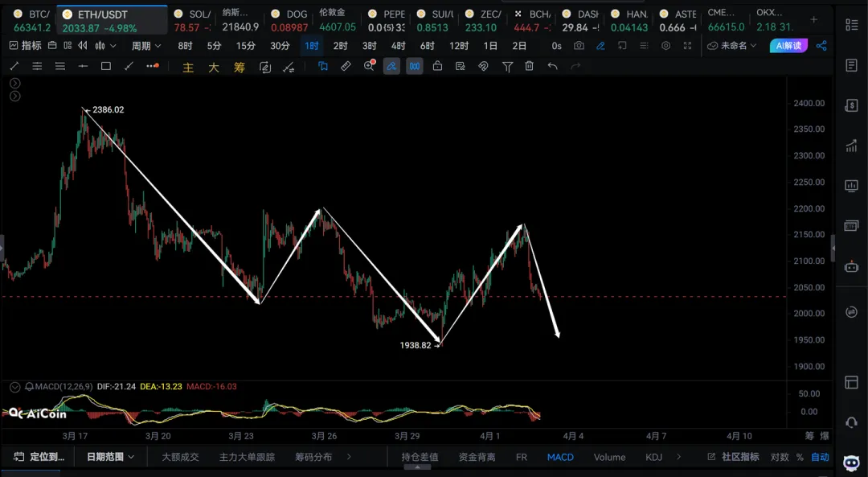Viewport: 868px width, 477px height.
Task: Expand the 周期 period dropdown
Action: click(146, 46)
